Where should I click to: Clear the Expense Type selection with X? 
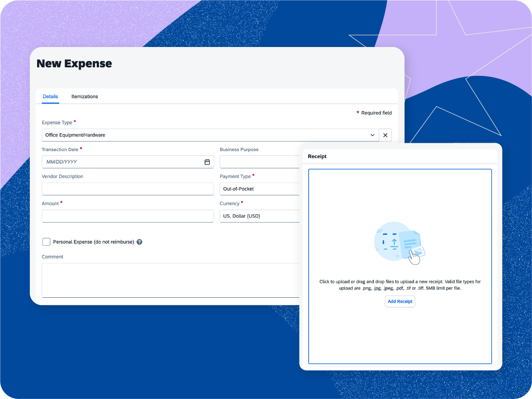coord(385,135)
